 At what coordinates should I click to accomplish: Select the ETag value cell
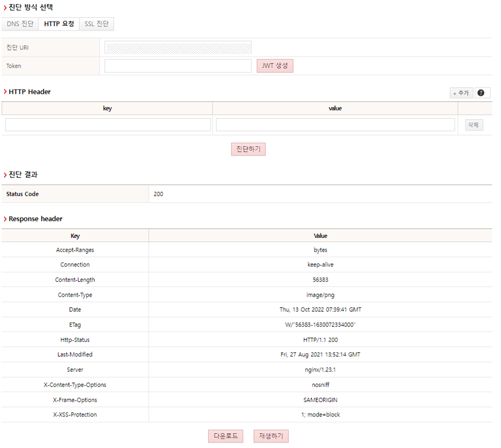click(320, 325)
